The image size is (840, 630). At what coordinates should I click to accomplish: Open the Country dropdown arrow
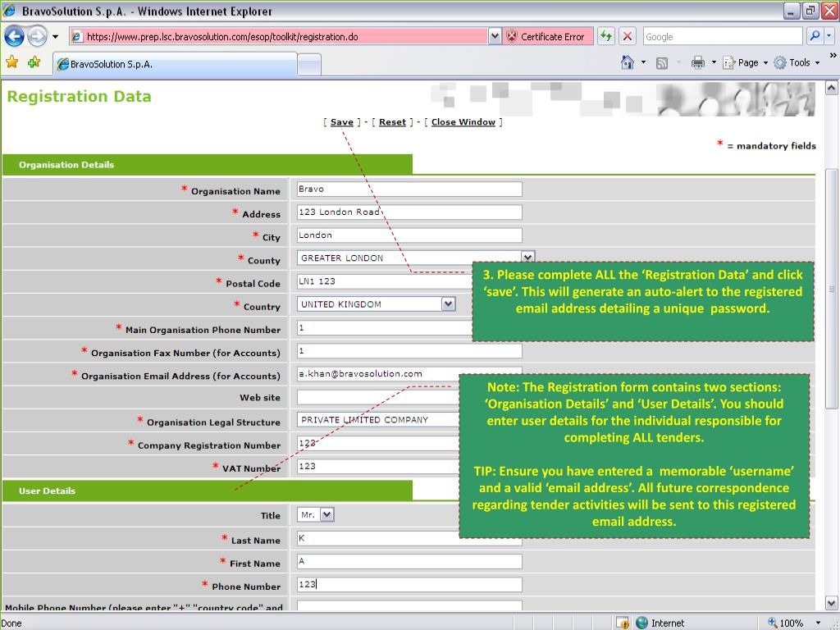coord(449,304)
